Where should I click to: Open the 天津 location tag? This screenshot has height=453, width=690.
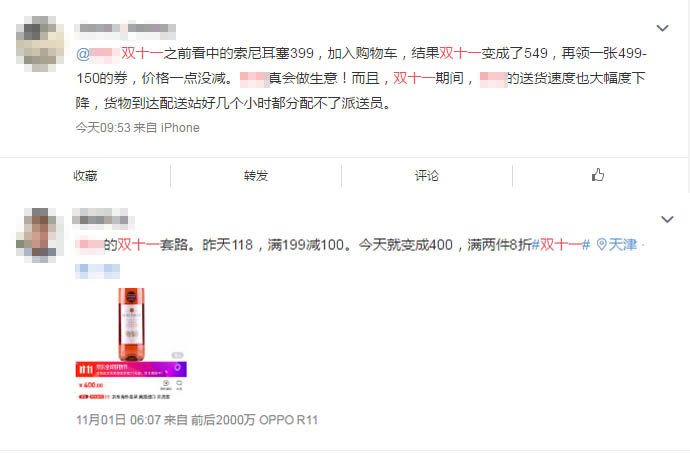(622, 244)
